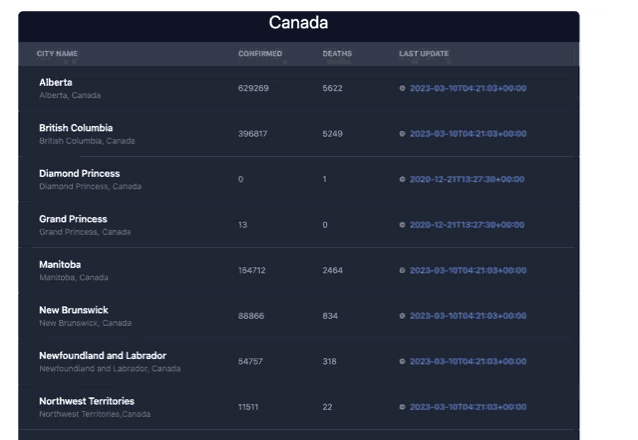Screen dimensions: 638x440
Task: Open the Grand Princess last update timestamp
Action: click(x=467, y=225)
